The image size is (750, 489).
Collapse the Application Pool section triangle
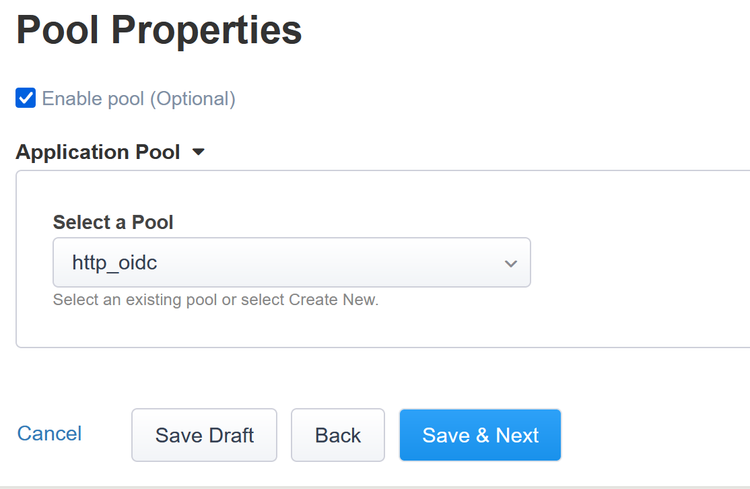click(198, 153)
